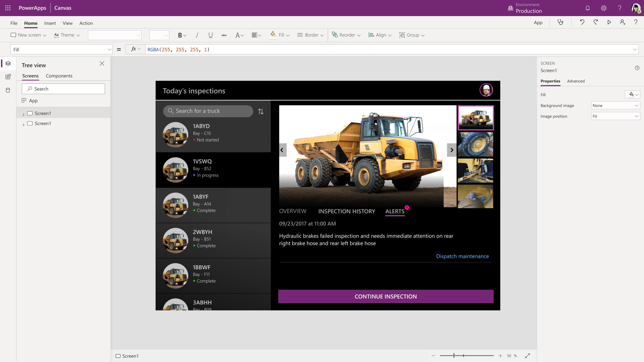Click the Reorder elements icon
Viewport: 644px width, 362px height.
tap(334, 35)
